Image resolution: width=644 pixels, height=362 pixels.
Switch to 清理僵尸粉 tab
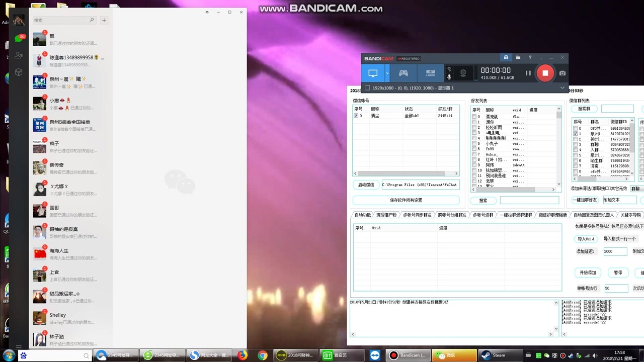pos(386,215)
